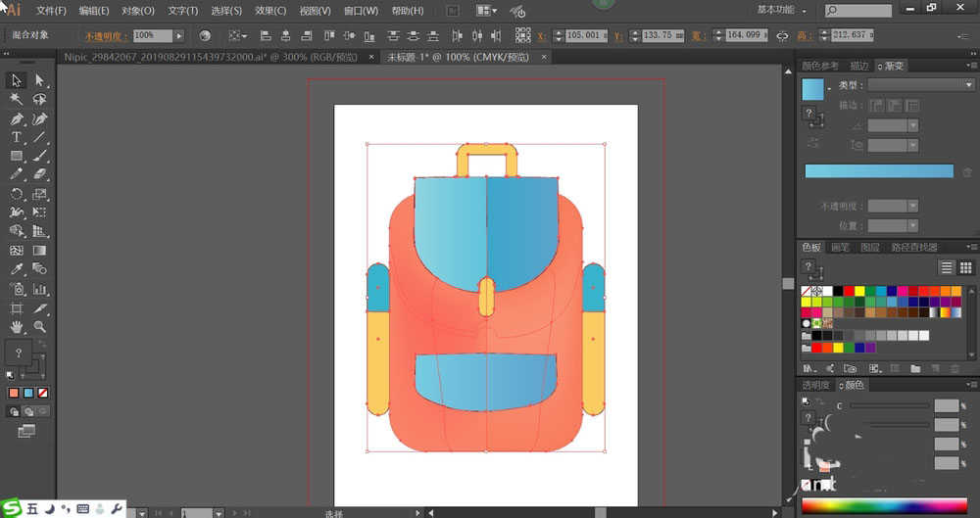Choose the Paintbrush tool

pos(39,156)
